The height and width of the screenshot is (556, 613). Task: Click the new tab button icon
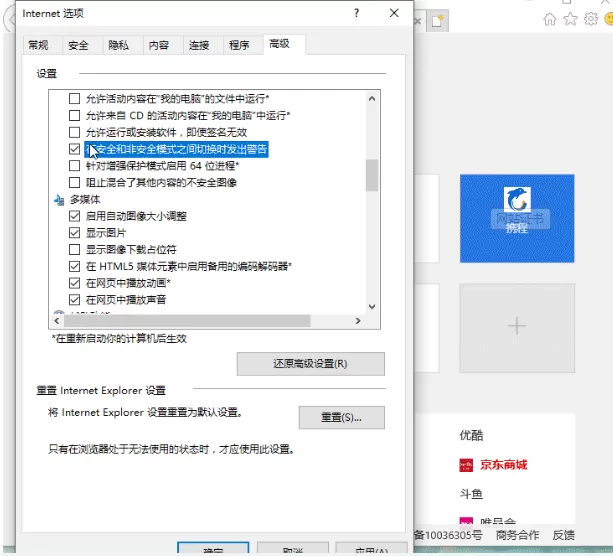[x=437, y=21]
